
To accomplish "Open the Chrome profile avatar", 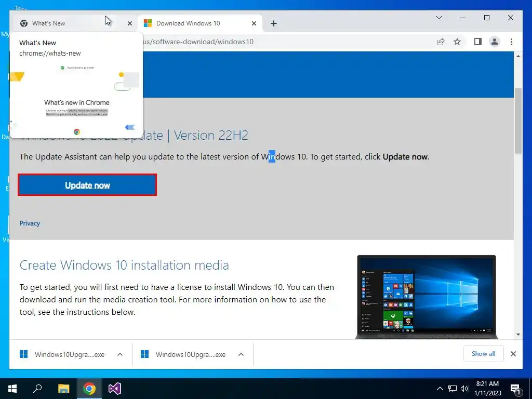I will [495, 42].
